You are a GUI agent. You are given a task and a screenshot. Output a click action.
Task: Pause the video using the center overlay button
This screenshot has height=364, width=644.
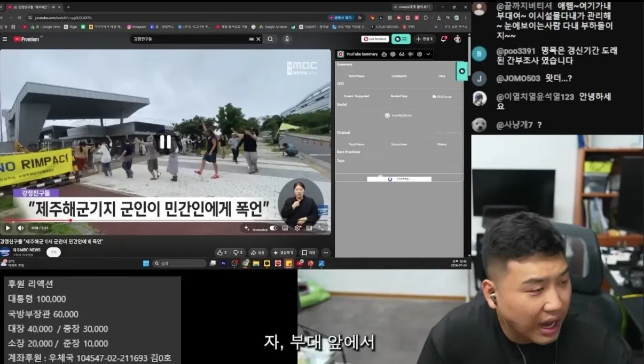point(165,142)
